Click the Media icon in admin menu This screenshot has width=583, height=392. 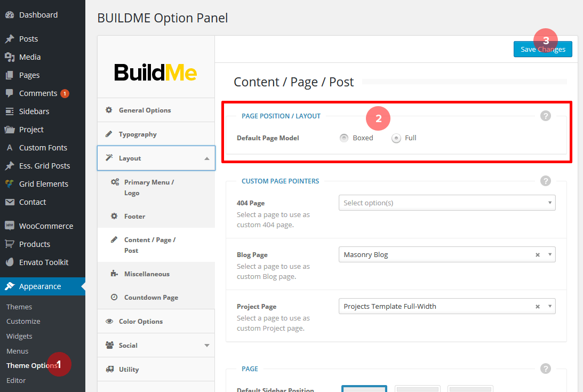9,57
